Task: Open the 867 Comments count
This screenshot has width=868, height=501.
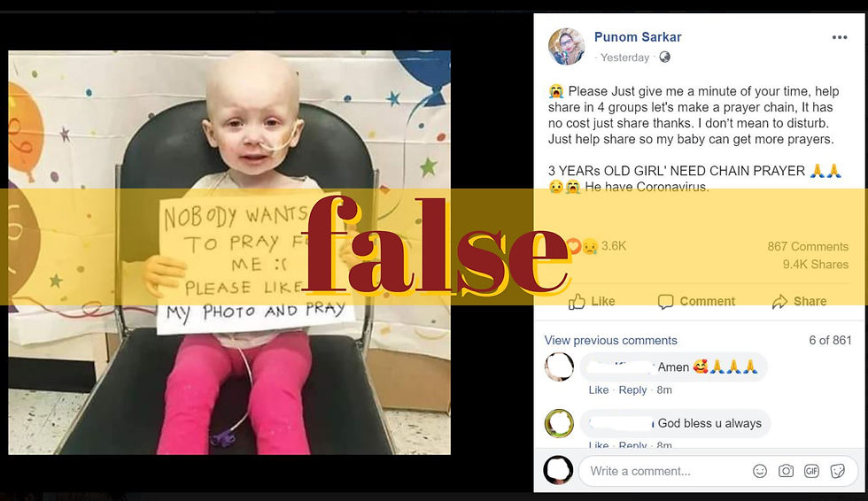Action: (x=808, y=247)
